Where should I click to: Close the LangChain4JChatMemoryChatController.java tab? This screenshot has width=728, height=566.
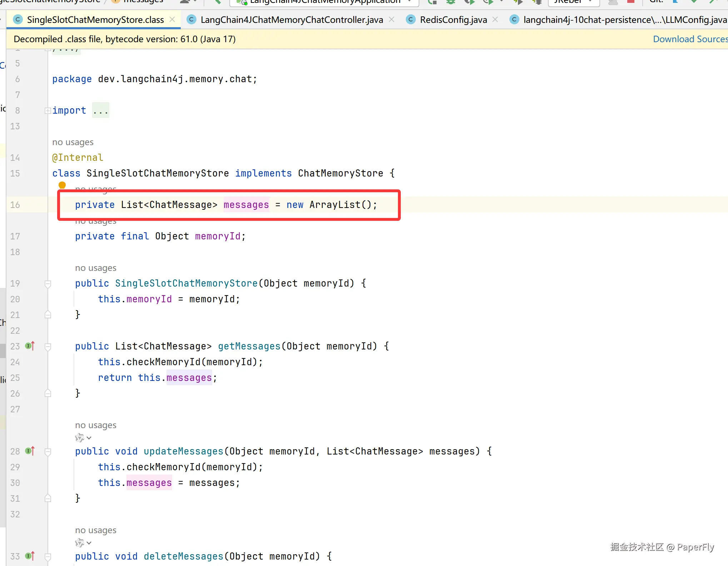pyautogui.click(x=392, y=20)
